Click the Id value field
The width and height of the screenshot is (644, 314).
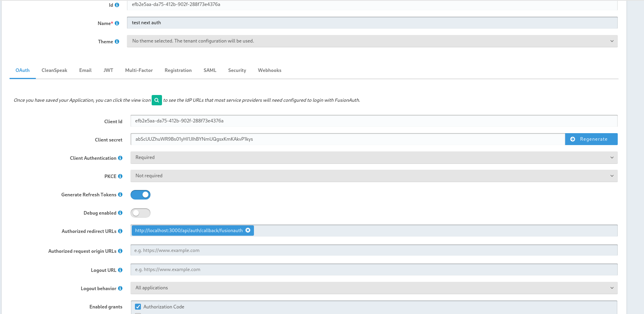click(x=372, y=5)
